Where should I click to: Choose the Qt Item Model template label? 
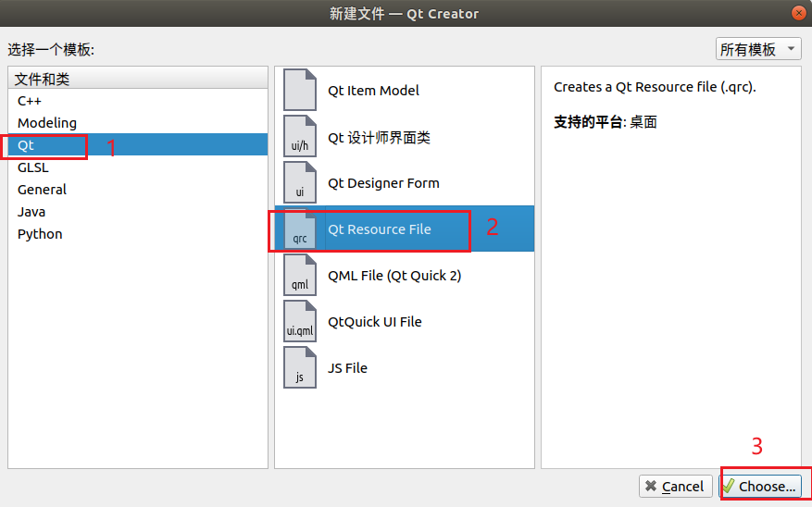point(373,91)
